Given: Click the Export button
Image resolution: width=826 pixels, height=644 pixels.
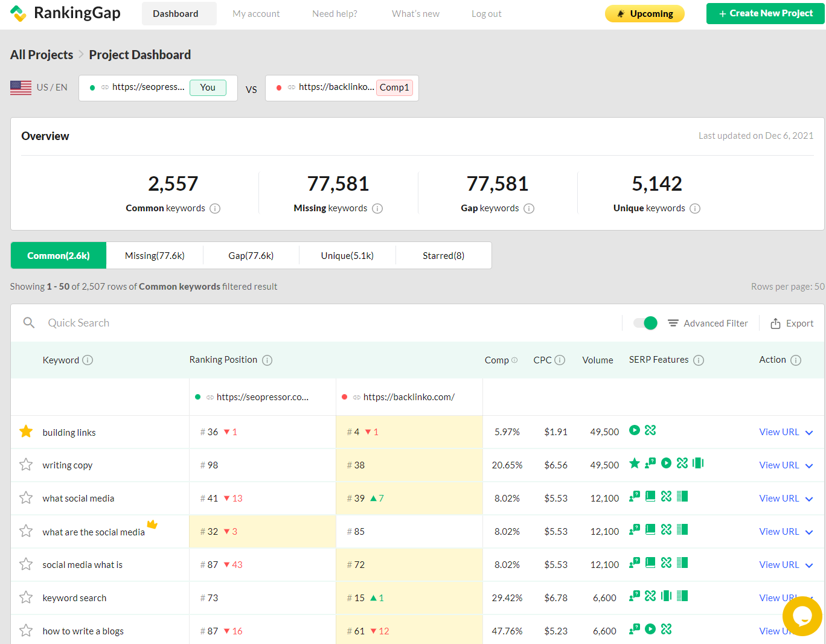Looking at the screenshot, I should pos(792,324).
